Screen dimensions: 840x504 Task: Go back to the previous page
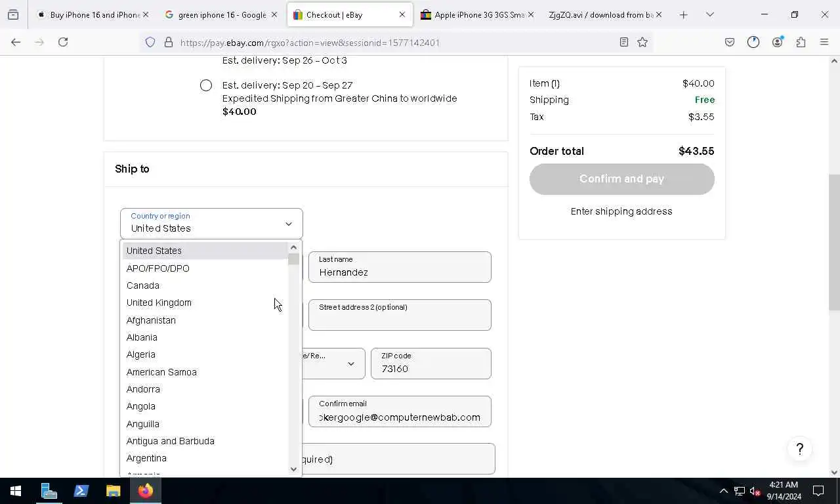coord(16,42)
